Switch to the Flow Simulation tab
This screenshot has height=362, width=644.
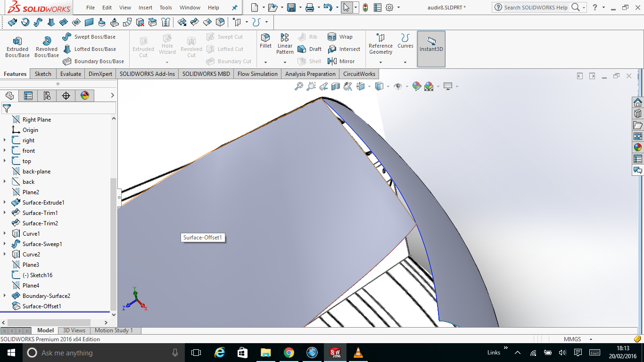point(257,74)
